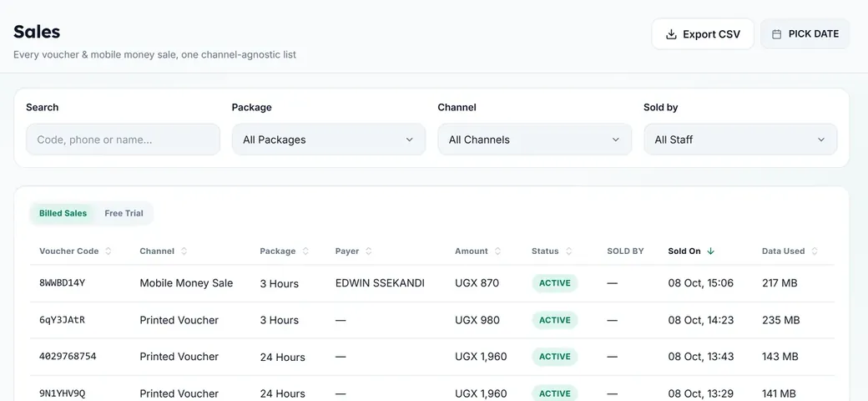Click ACTIVE status badge for 4029768754
Image resolution: width=868 pixels, height=401 pixels.
pos(555,357)
